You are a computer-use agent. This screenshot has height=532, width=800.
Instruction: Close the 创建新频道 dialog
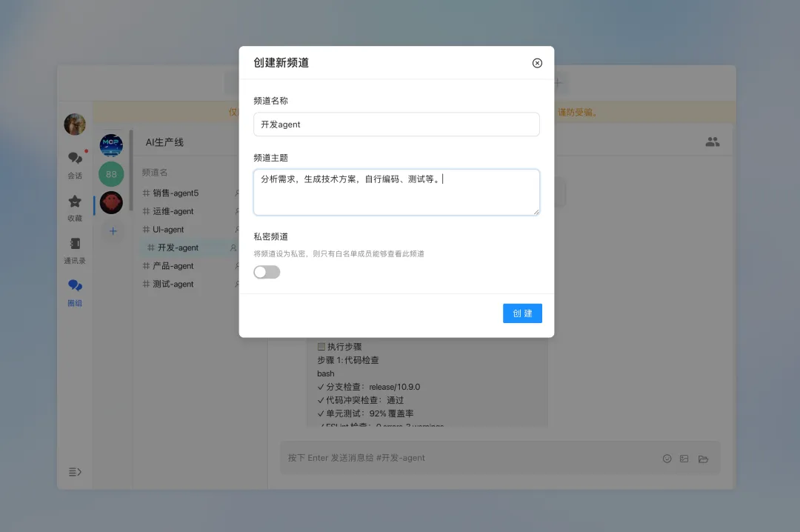[537, 63]
